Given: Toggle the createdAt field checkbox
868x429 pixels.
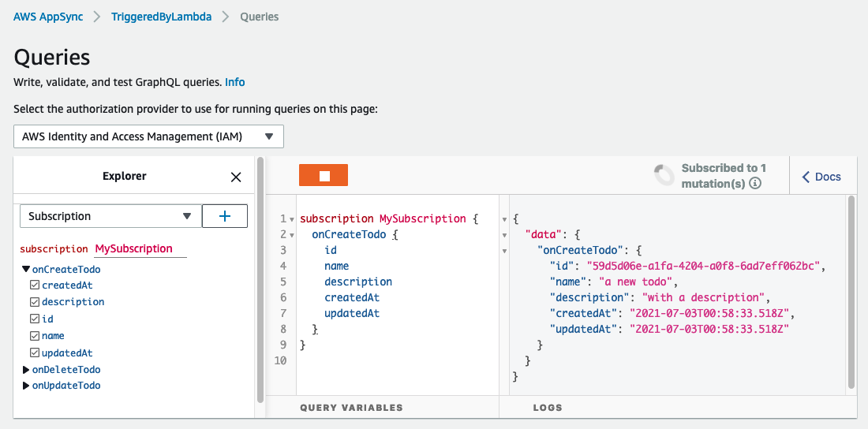Looking at the screenshot, I should click(x=34, y=285).
